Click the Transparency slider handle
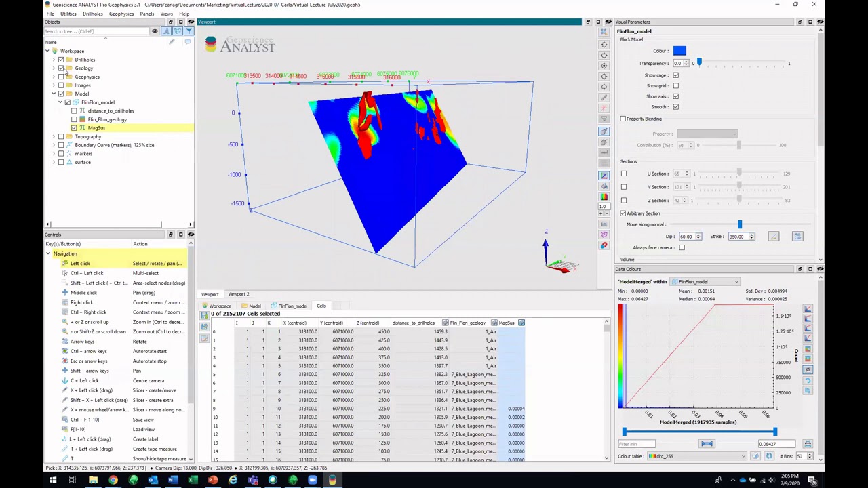The image size is (868, 488). click(699, 63)
